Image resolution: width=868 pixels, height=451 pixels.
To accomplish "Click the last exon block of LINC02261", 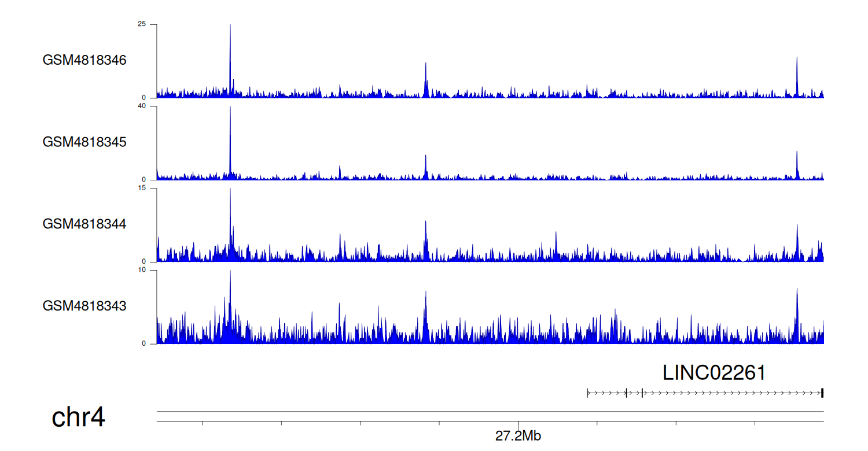I will 822,393.
